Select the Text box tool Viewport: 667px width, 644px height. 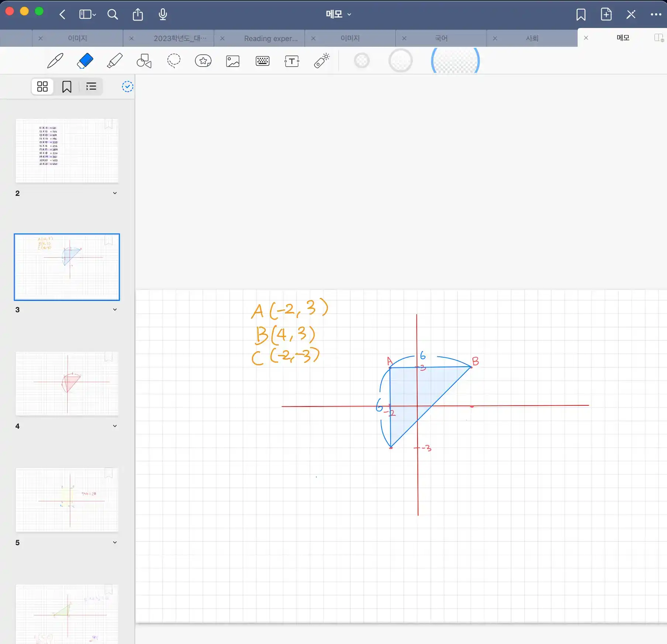[x=292, y=61]
